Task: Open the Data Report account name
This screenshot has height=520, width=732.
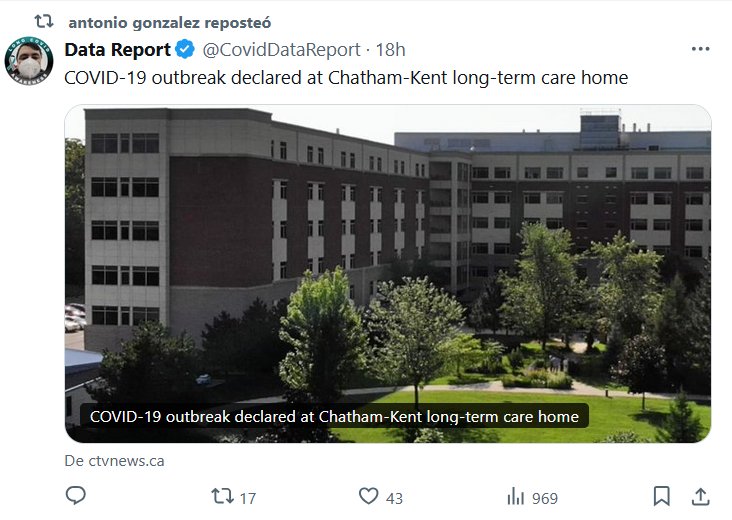Action: 117,49
